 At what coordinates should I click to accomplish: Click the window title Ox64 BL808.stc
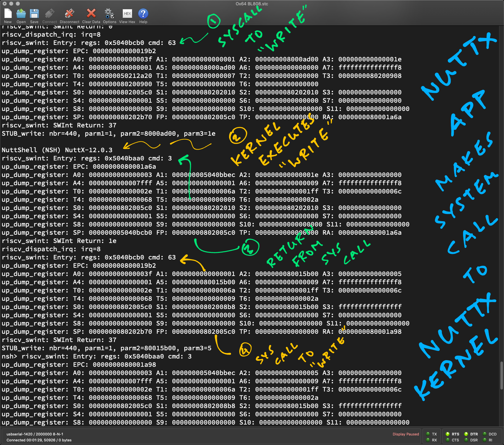252,4
